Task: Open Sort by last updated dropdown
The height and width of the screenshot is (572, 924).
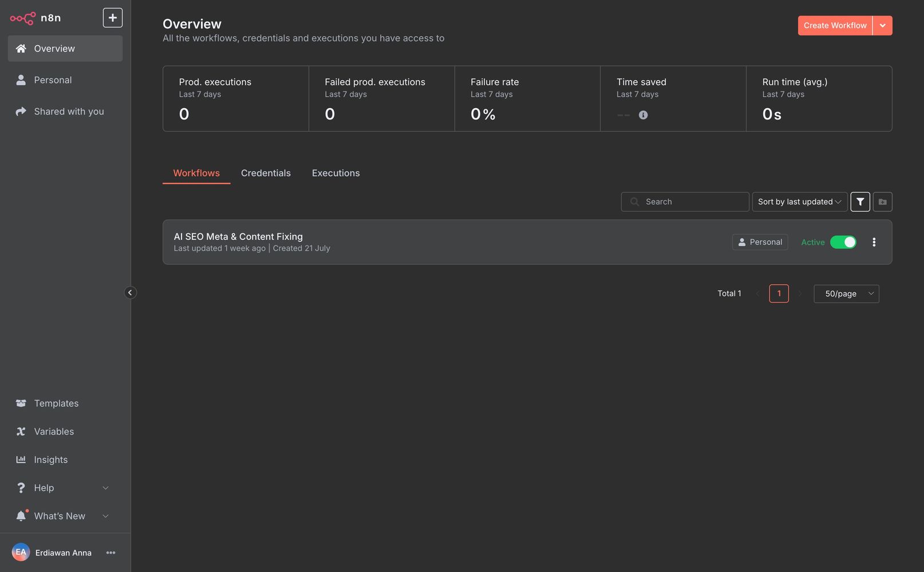Action: [x=799, y=202]
